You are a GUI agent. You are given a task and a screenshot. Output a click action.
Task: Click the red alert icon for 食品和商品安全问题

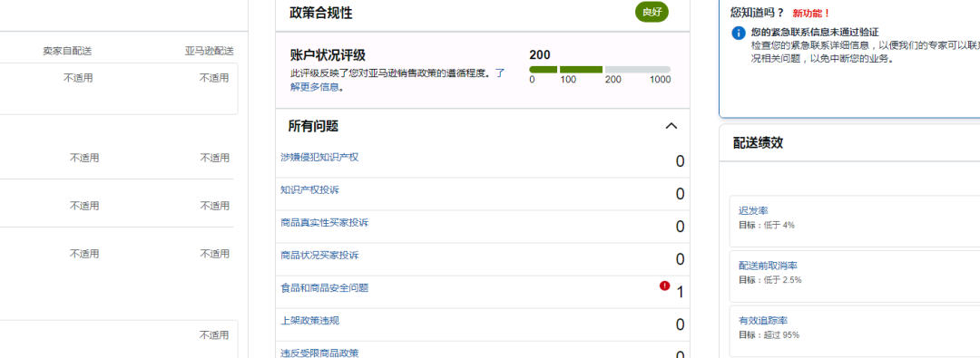click(x=664, y=285)
